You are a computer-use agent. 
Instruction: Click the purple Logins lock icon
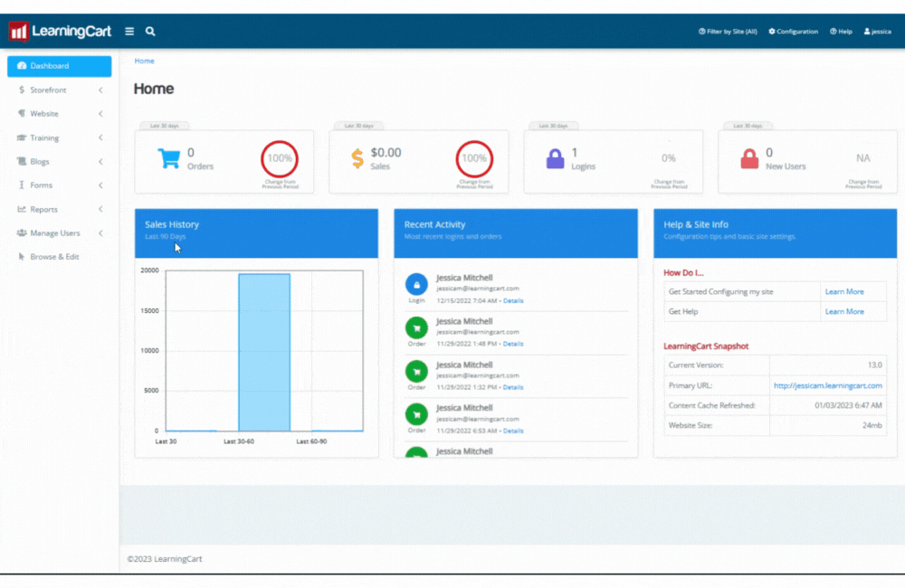[x=556, y=158]
